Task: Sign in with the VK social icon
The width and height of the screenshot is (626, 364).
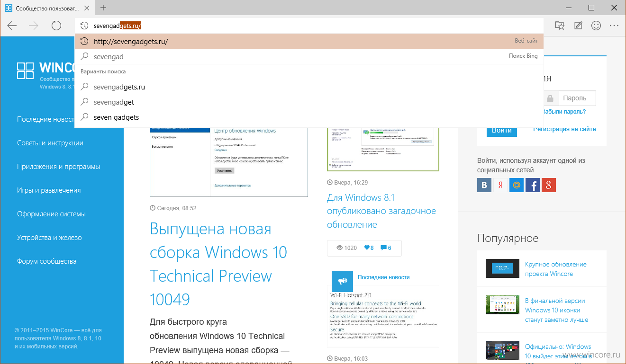Action: pos(484,185)
